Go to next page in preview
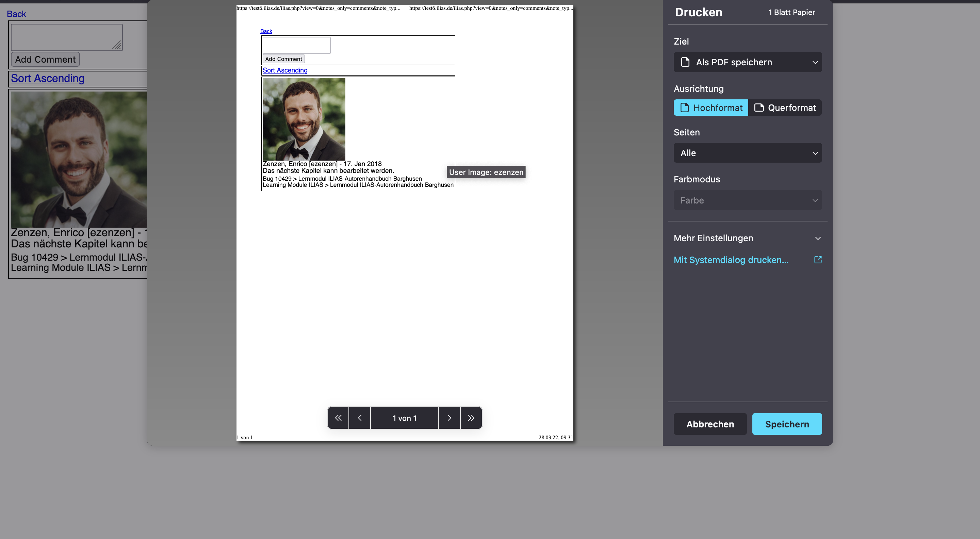 (x=449, y=418)
